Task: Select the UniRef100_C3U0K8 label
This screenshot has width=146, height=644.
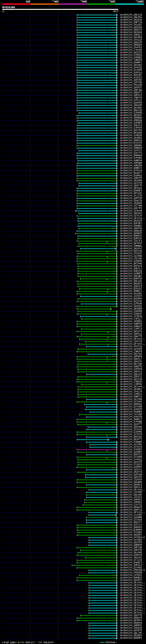Action: (131, 50)
